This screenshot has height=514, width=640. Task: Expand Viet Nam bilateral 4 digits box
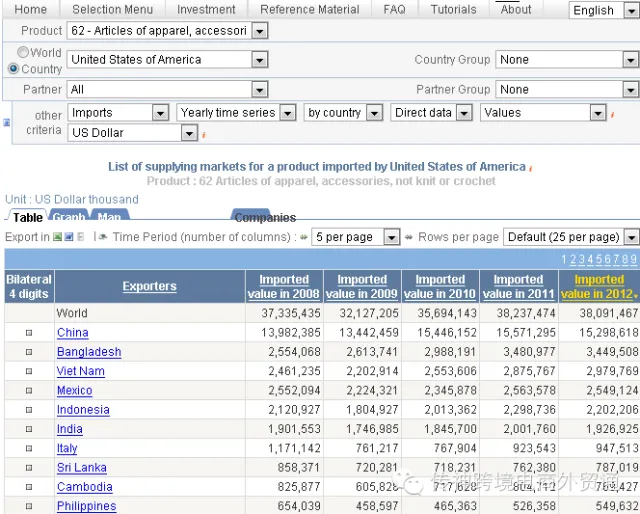[x=29, y=371]
